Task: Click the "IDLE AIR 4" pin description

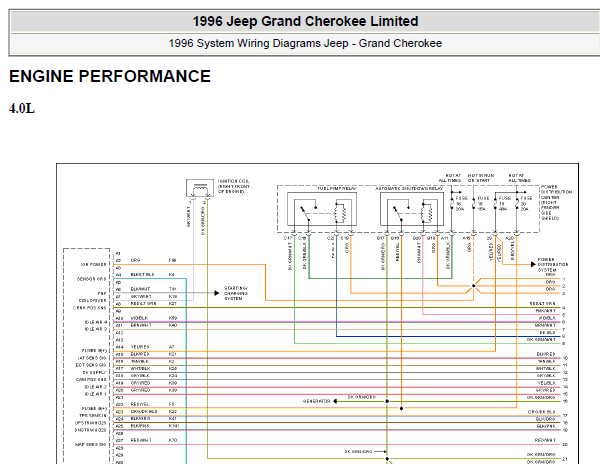Action: (96, 322)
